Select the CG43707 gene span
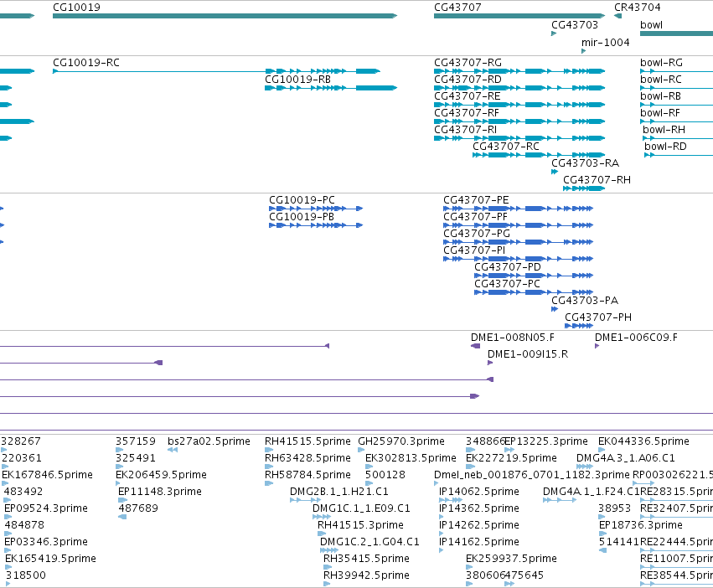Screen dimensions: 713x588 (519, 16)
